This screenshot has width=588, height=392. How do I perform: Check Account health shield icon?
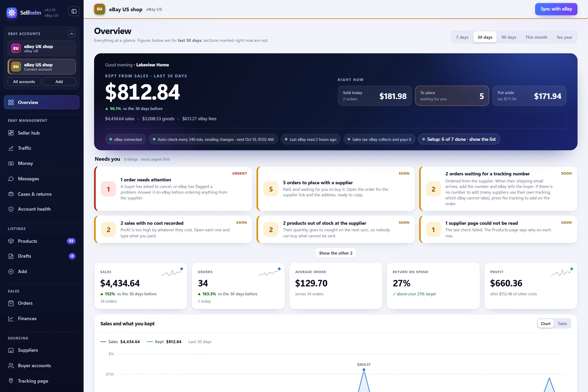point(11,209)
